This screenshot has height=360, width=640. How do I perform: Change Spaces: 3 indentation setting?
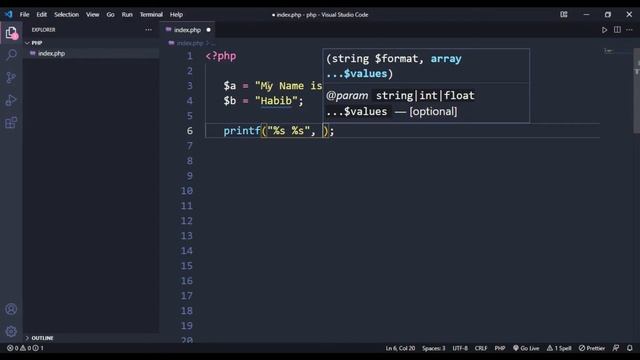tap(433, 348)
